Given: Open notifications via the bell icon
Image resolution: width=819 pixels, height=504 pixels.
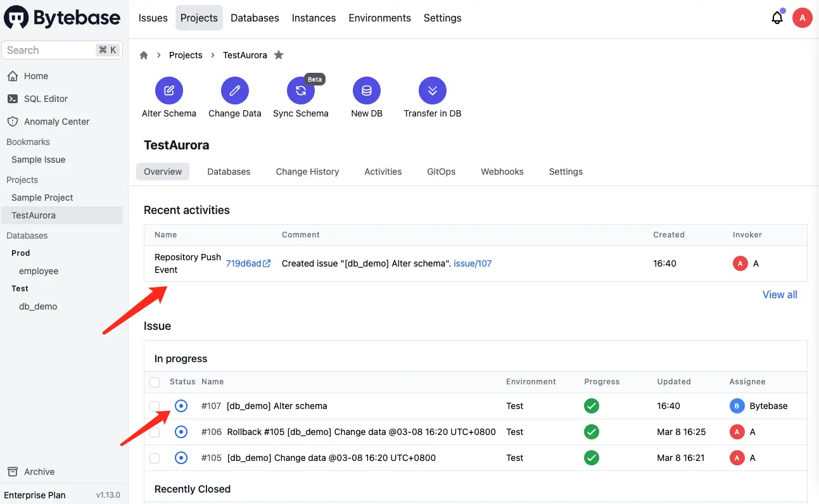Looking at the screenshot, I should tap(777, 18).
